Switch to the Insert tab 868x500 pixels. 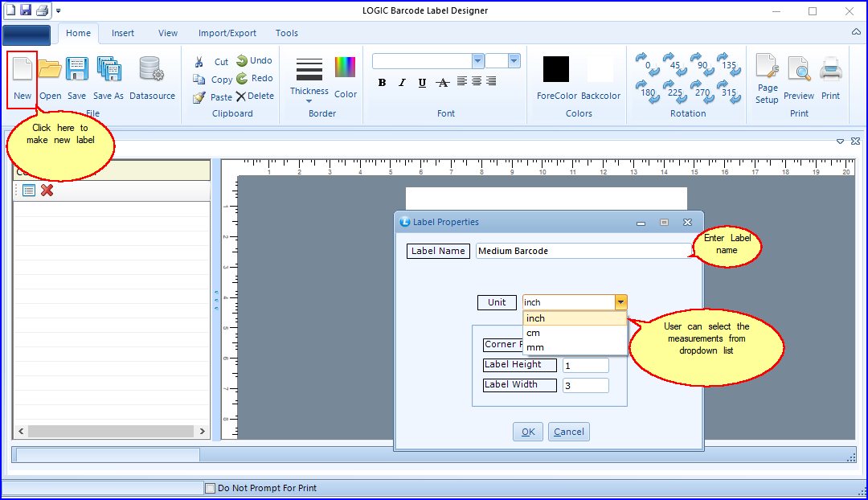click(x=122, y=33)
